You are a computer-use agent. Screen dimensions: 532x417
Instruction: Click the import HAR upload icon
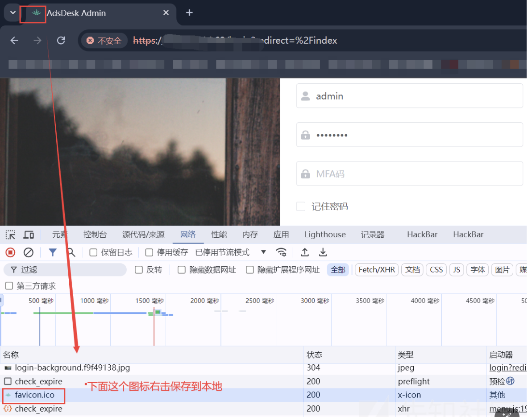pyautogui.click(x=305, y=252)
